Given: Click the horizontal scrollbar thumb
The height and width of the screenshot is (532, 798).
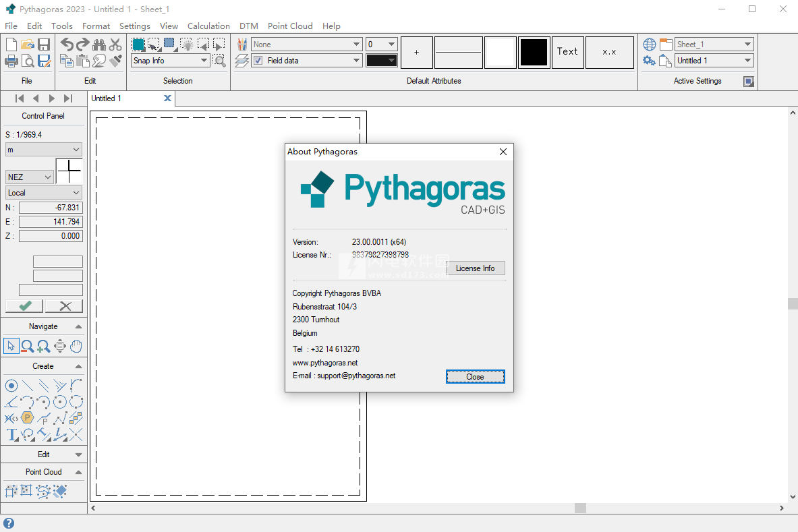Looking at the screenshot, I should pos(580,508).
